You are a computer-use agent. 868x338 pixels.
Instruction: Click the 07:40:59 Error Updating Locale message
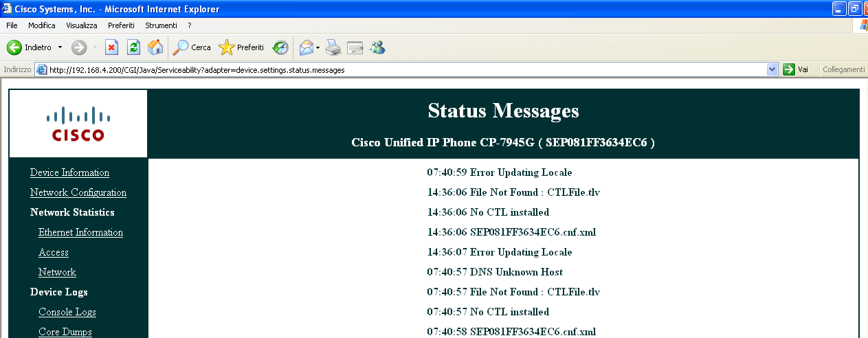click(x=500, y=172)
